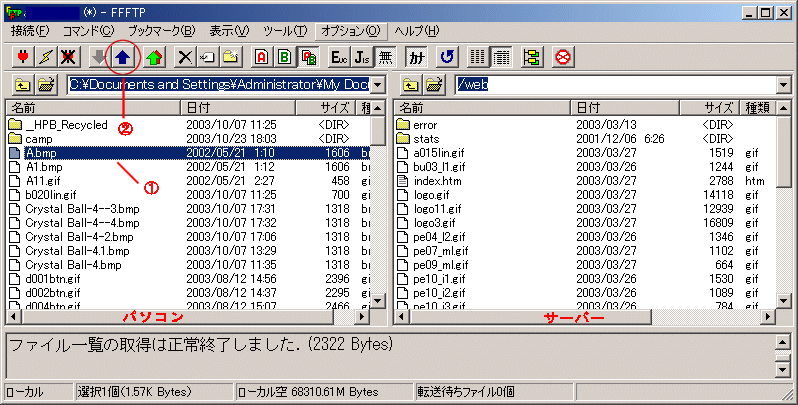
Task: Switch to detail view mode
Action: coord(501,57)
